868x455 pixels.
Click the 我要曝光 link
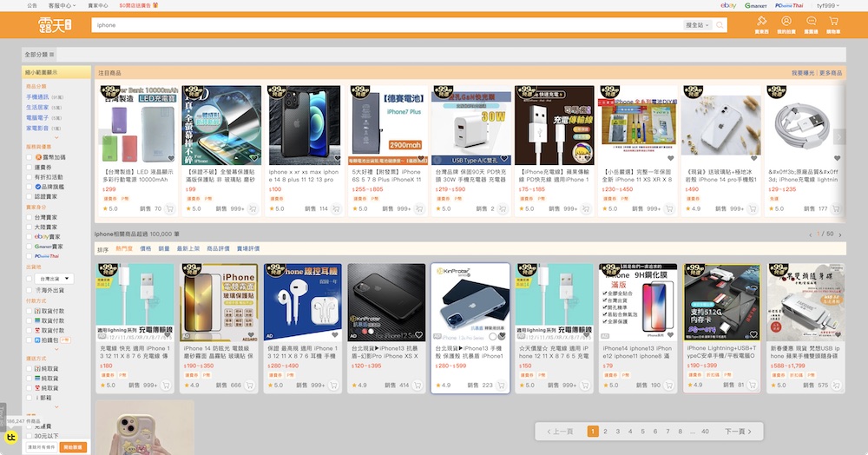point(802,73)
